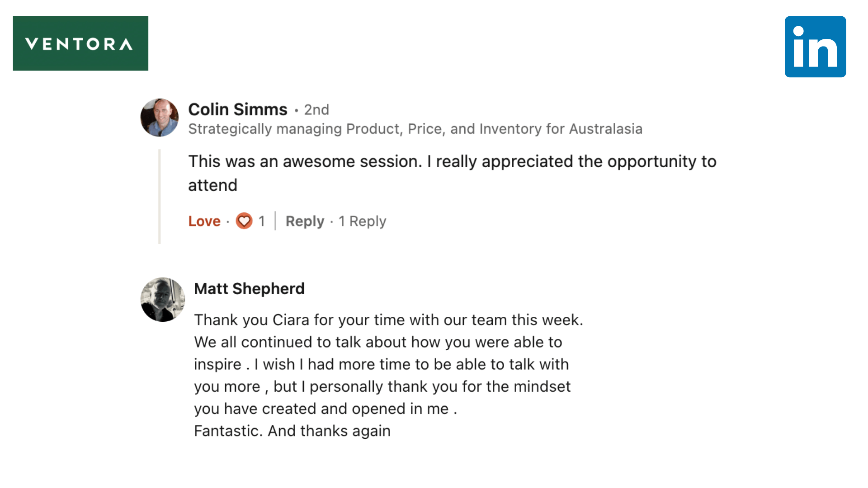Click the divider between reaction count and Reply
868x488 pixels.
tap(275, 221)
